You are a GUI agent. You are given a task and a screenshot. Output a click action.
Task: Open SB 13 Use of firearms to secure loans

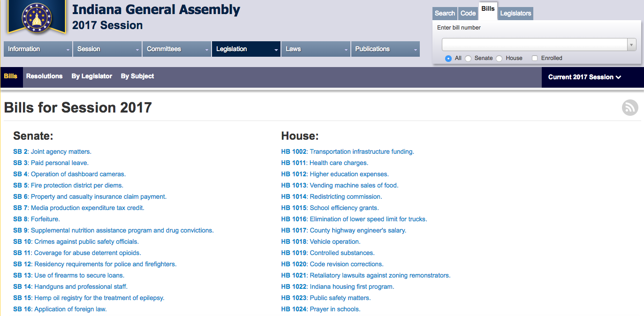[69, 276]
